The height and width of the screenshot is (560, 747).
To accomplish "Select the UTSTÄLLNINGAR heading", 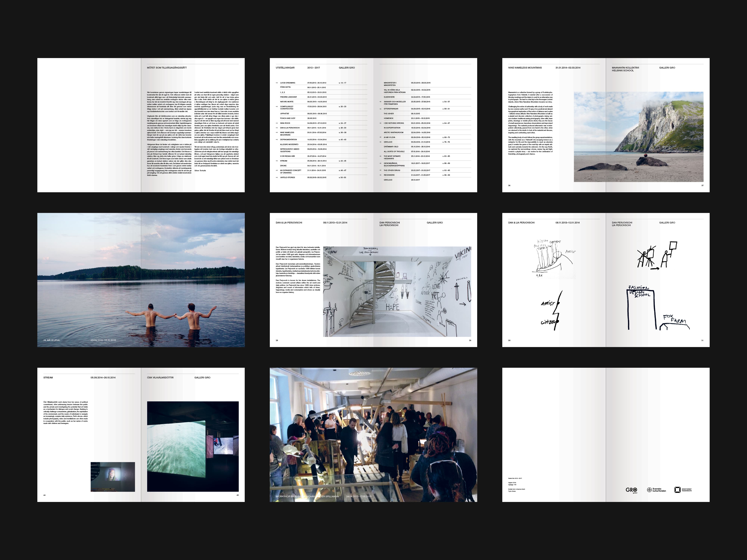I will 285,68.
